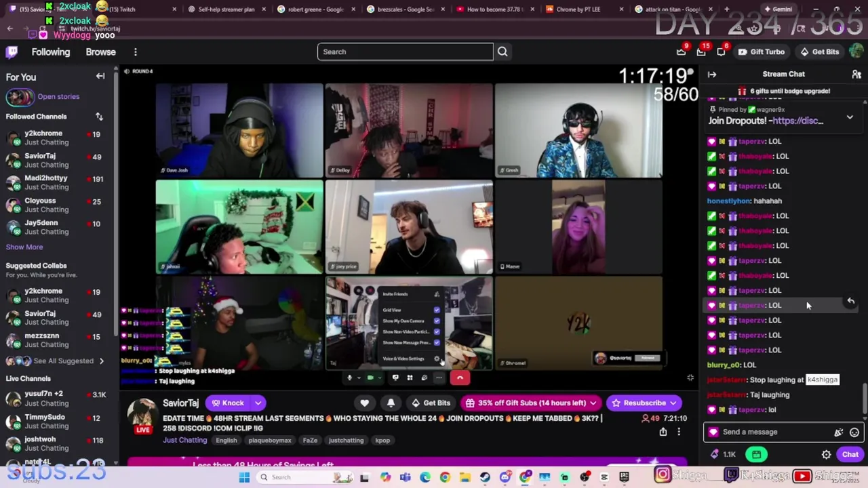The height and width of the screenshot is (488, 868).
Task: Click the purple Chat send button
Action: coord(850,455)
